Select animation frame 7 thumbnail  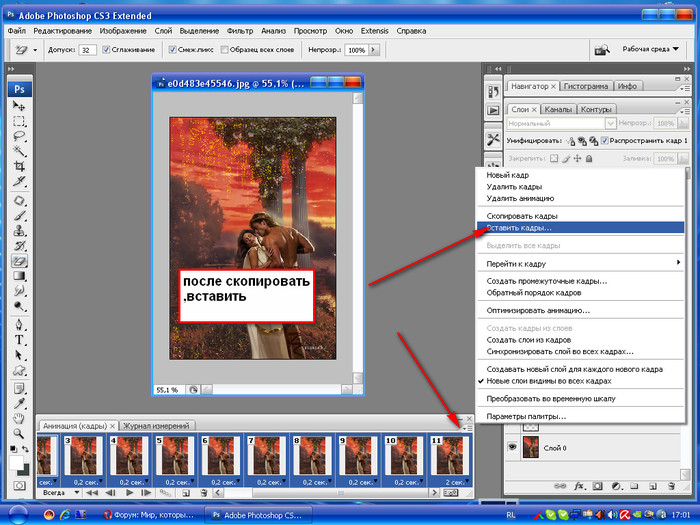(266, 455)
